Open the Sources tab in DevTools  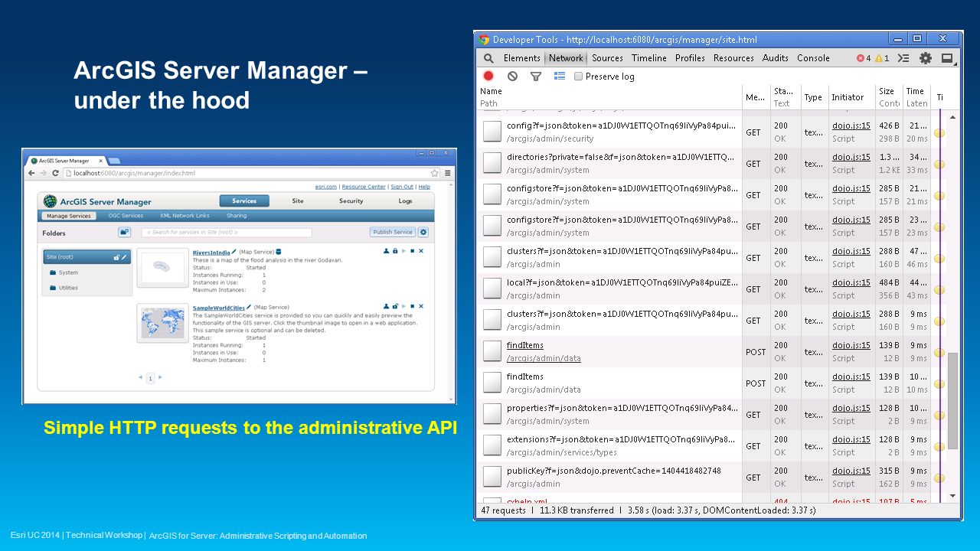point(607,58)
